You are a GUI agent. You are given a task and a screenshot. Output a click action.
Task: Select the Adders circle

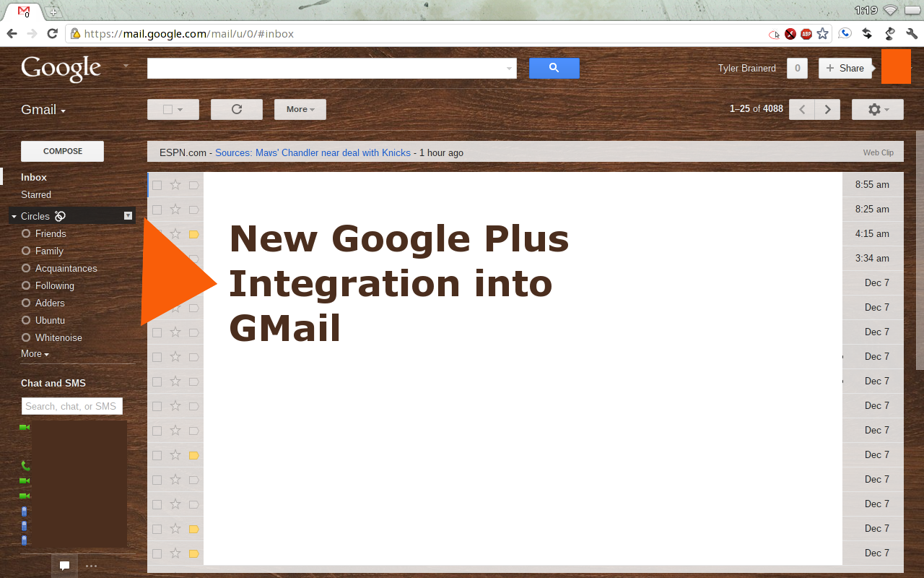tap(50, 303)
